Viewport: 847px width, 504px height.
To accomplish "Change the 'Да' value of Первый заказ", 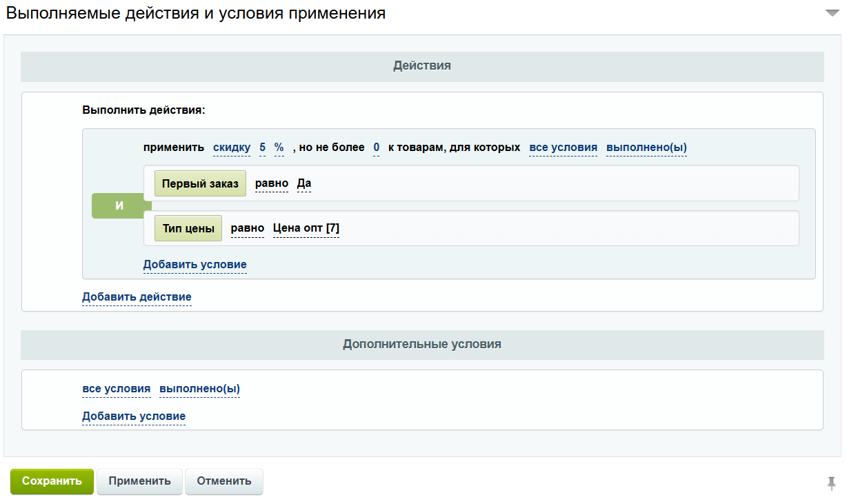I will pyautogui.click(x=304, y=184).
